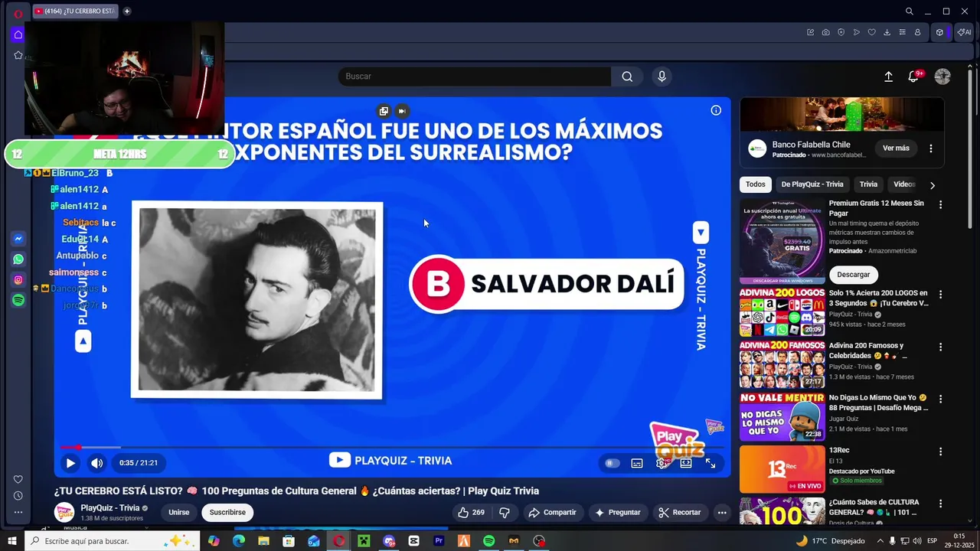Screen dimensions: 980x551
Task: Open the 13Rec live stream thumbnail
Action: click(x=782, y=469)
